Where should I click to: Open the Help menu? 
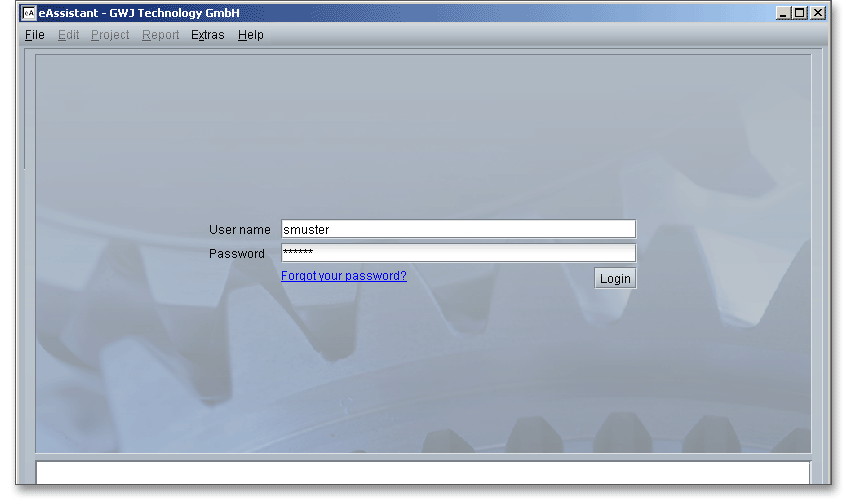tap(250, 35)
